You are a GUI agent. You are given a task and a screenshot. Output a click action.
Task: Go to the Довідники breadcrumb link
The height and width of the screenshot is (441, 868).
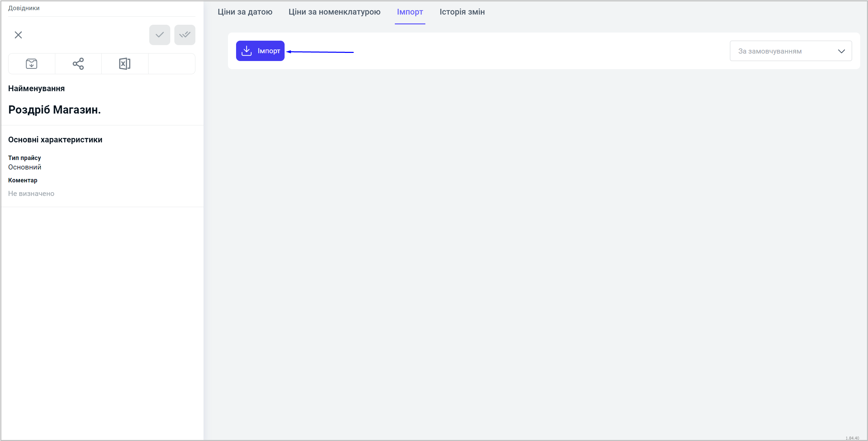(24, 8)
